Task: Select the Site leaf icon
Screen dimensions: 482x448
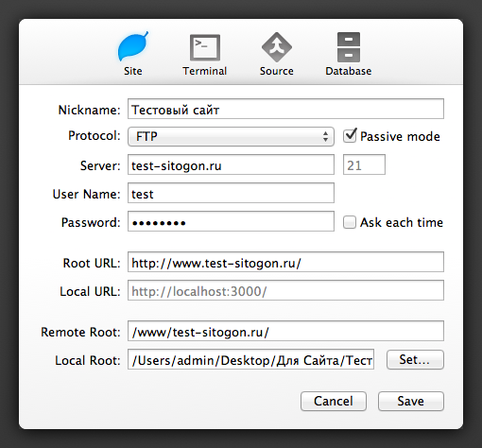Action: 132,46
